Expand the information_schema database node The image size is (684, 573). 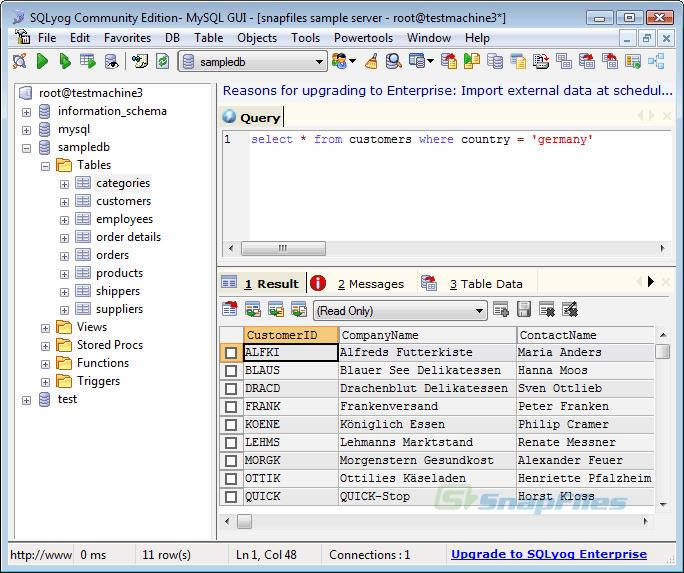(x=26, y=112)
